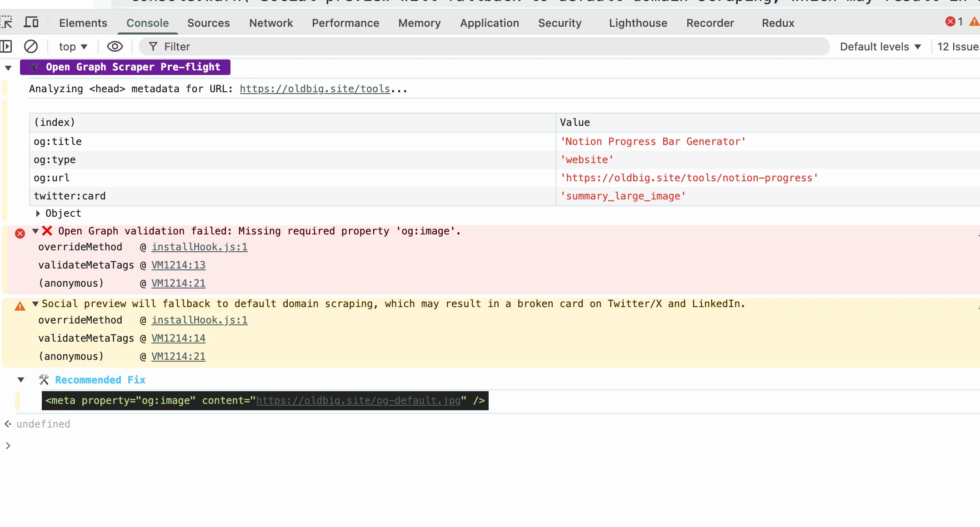Click the og:title index cell
The height and width of the screenshot is (527, 980).
pos(292,141)
